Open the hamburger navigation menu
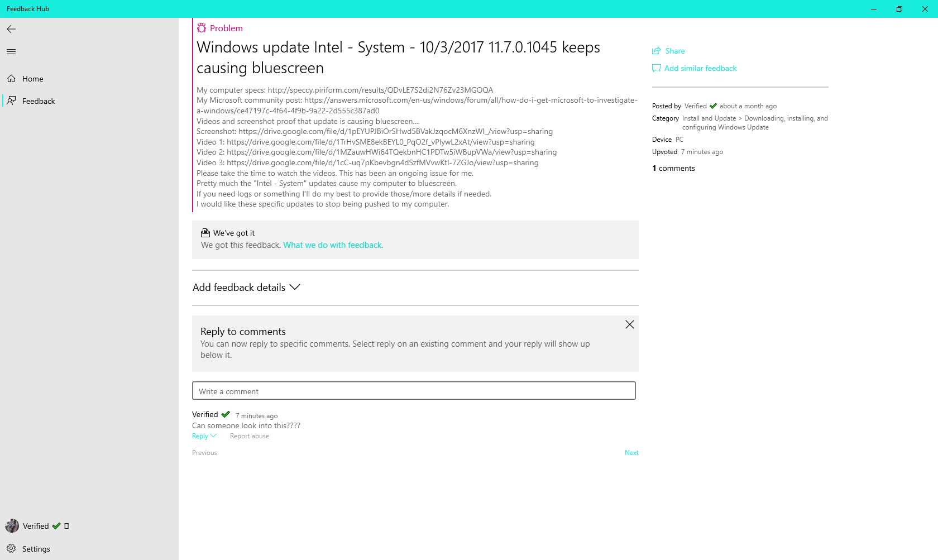Viewport: 938px width, 560px height. pos(11,52)
